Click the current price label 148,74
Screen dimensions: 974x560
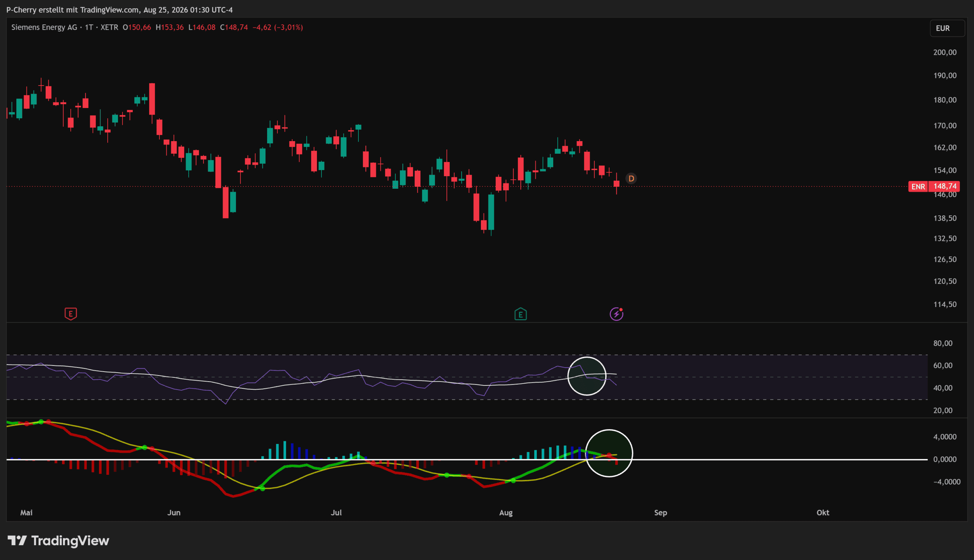tap(945, 186)
